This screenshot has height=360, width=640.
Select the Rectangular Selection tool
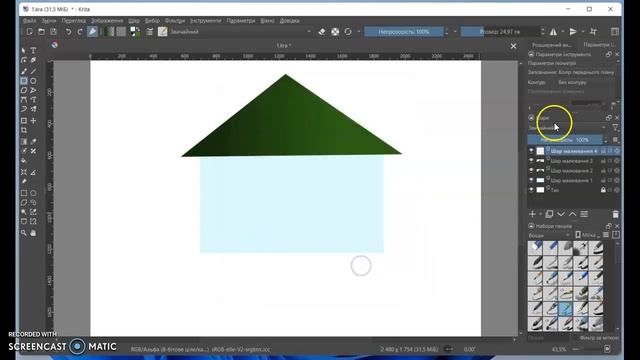point(24,193)
